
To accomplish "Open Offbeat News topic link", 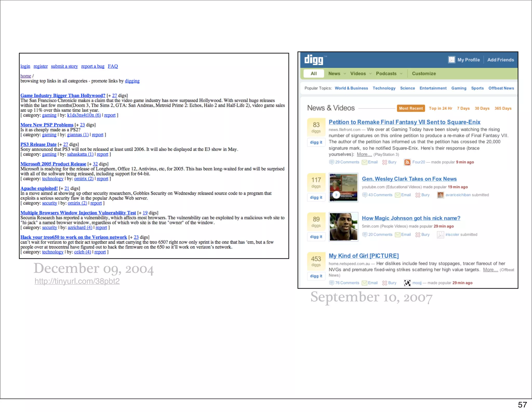I will tap(501, 88).
